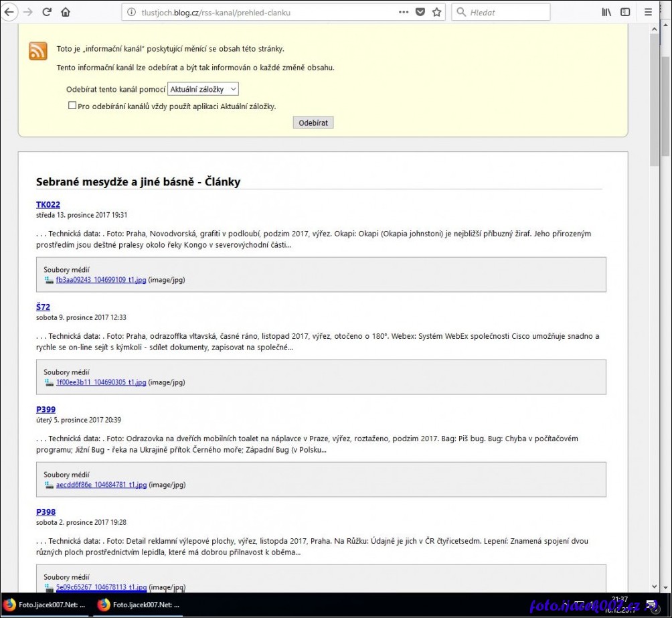
Task: Open media file fb3aa09243_104699109_t1.jpg
Action: coord(100,280)
